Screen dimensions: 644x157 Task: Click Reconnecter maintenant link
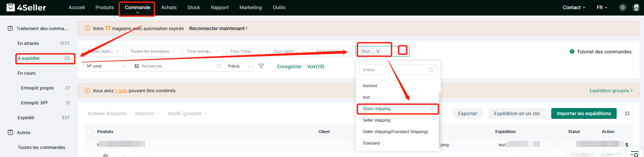pyautogui.click(x=218, y=28)
